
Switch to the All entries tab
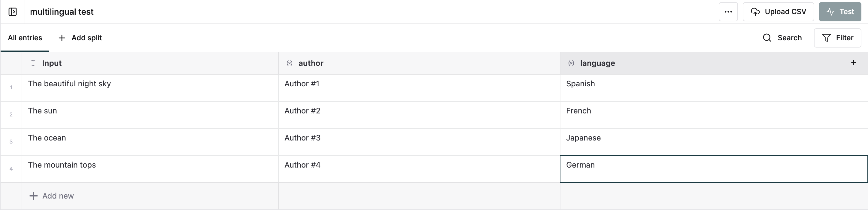tap(25, 38)
